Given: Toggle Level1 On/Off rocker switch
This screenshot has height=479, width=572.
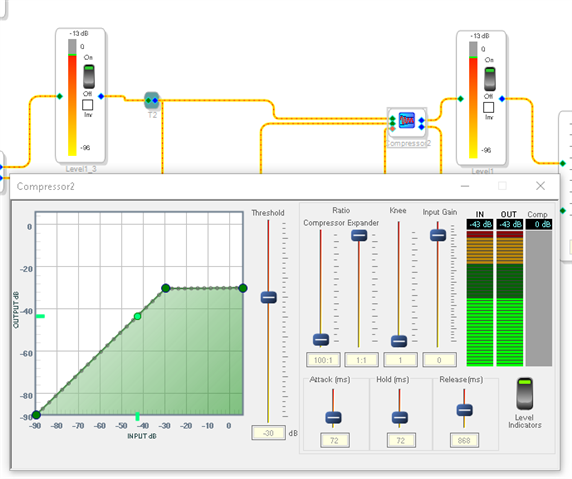Looking at the screenshot, I should coord(490,79).
